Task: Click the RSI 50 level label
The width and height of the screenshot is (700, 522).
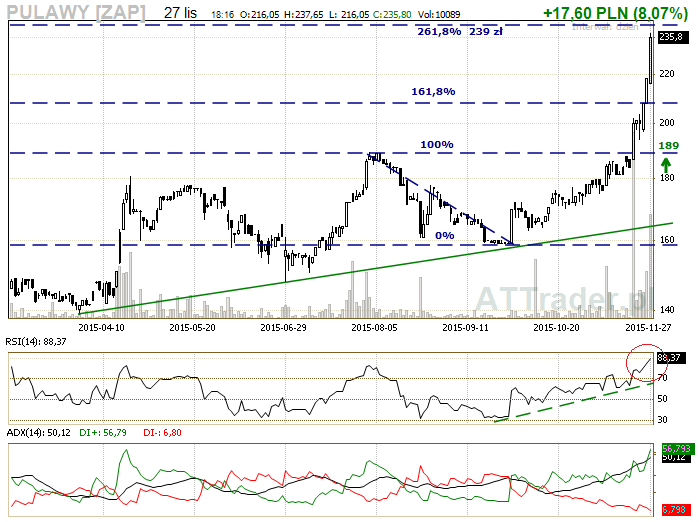Action: pyautogui.click(x=662, y=399)
